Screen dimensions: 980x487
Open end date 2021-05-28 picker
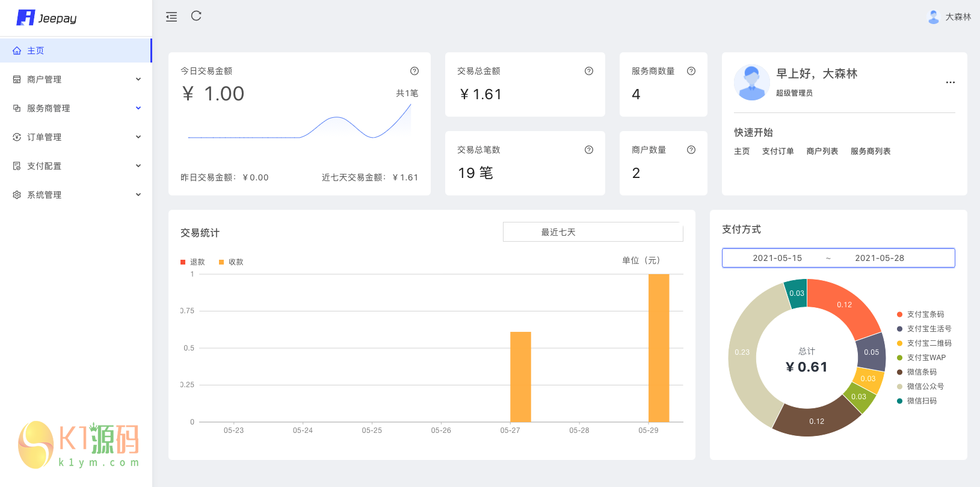[880, 258]
